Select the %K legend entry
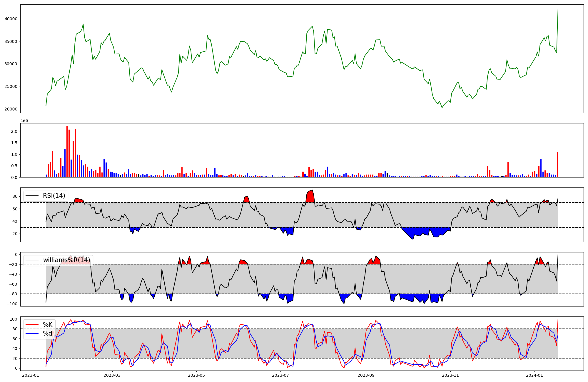The width and height of the screenshot is (588, 382). click(48, 325)
